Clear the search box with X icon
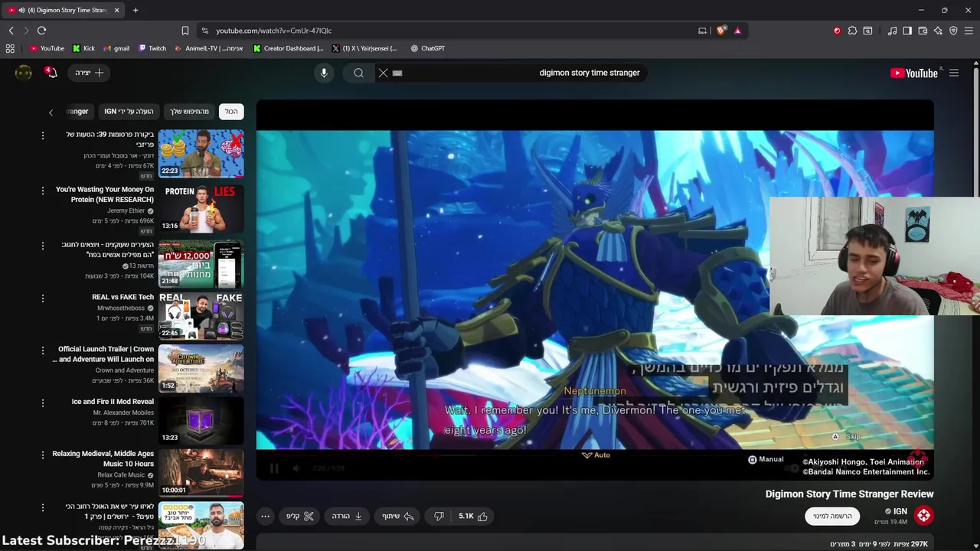 384,73
